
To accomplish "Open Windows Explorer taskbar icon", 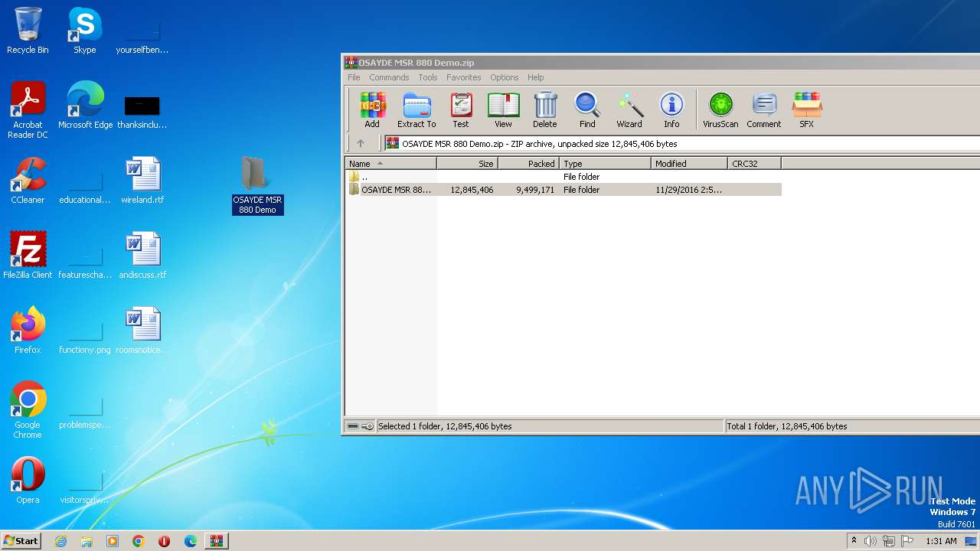I will pyautogui.click(x=87, y=541).
